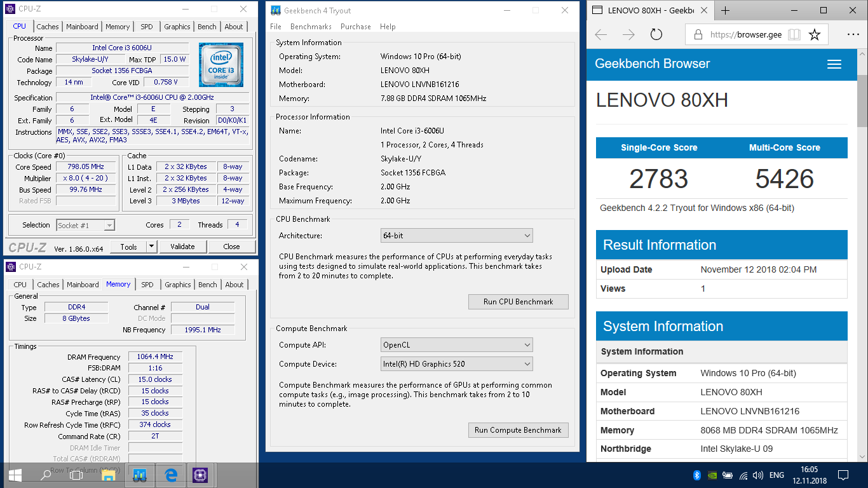Open the Compute API OpenCL dropdown
This screenshot has height=488, width=868.
click(456, 345)
